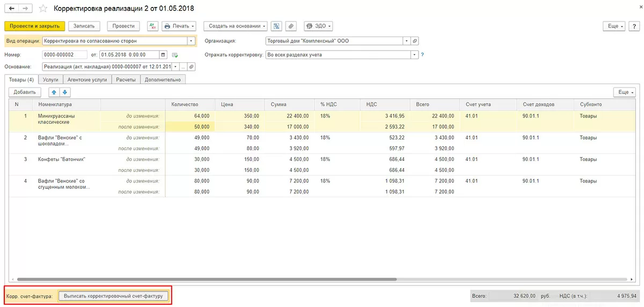Viewport: 644px width, 307px height.
Task: Click the Номер input field
Action: click(64, 55)
